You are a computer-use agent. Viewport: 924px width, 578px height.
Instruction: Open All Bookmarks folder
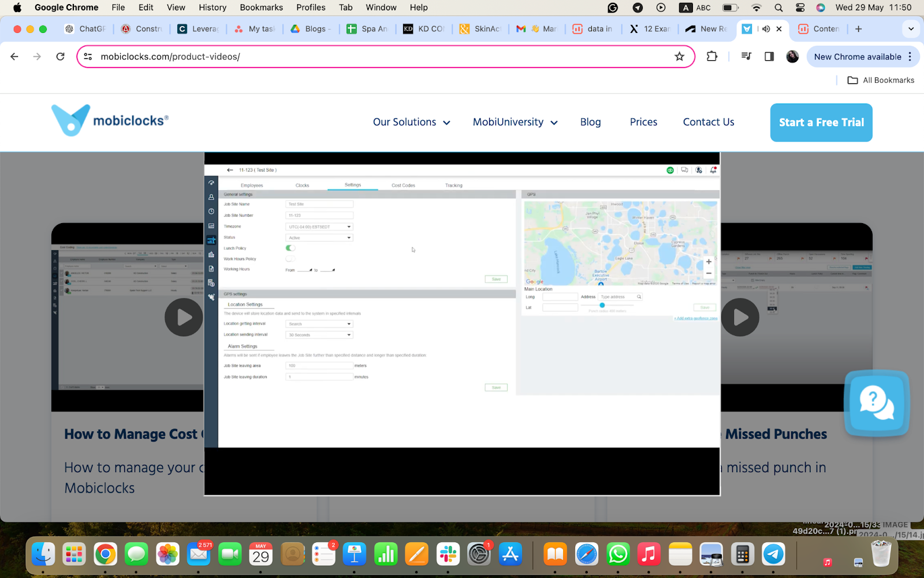[881, 80]
